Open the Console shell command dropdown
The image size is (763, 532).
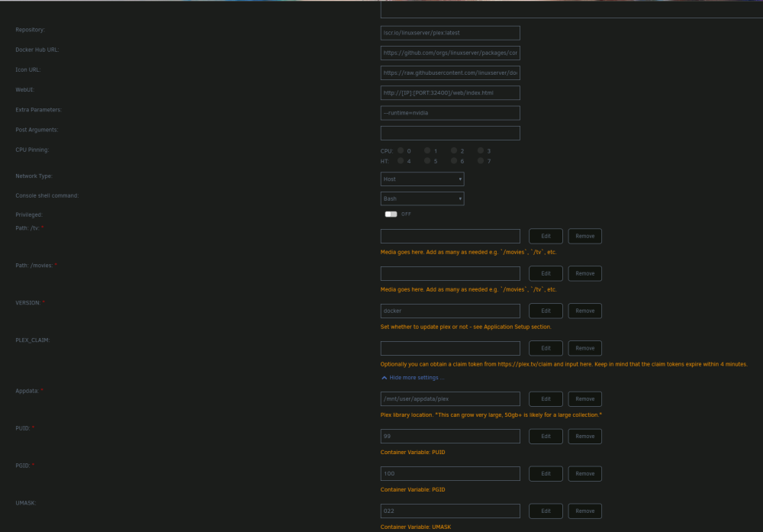(422, 198)
